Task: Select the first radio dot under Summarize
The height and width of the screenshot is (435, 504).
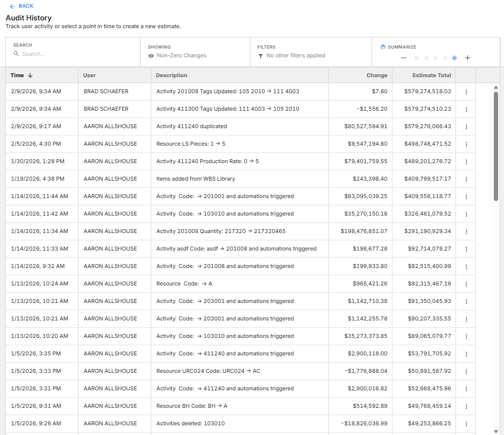Action: coord(416,58)
